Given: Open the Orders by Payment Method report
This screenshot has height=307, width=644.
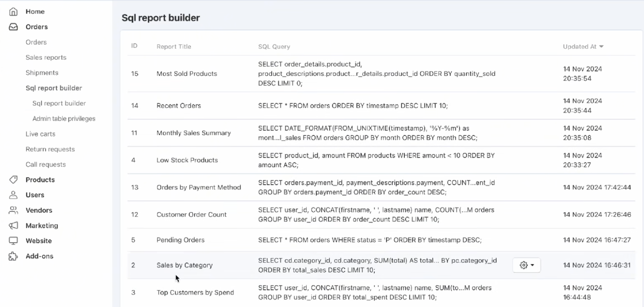Looking at the screenshot, I should 199,187.
